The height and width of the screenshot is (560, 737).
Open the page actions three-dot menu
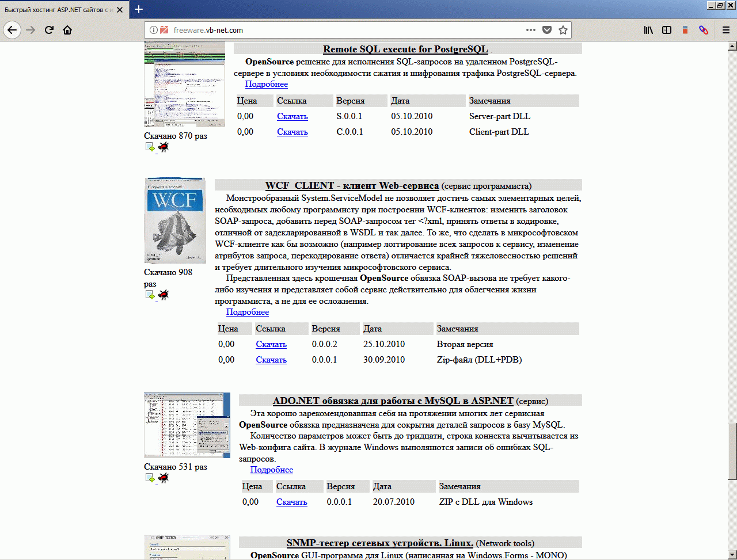(531, 30)
